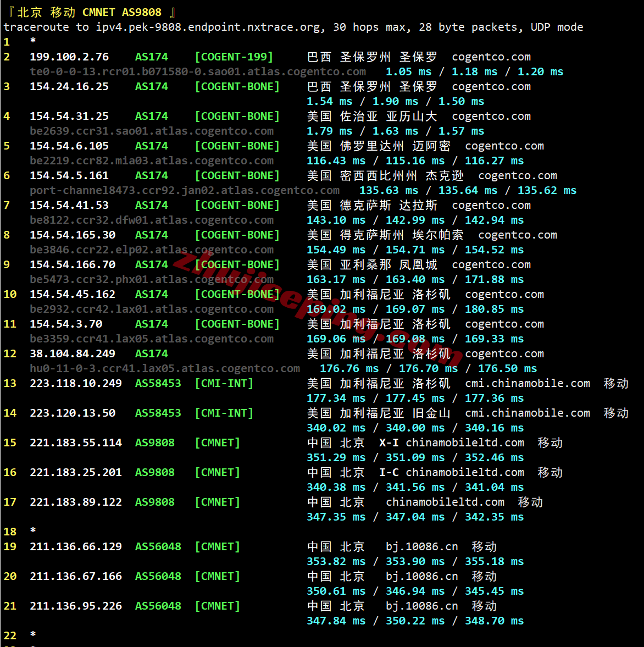Click the IP address 199.100.2.76
The image size is (644, 647).
click(69, 57)
